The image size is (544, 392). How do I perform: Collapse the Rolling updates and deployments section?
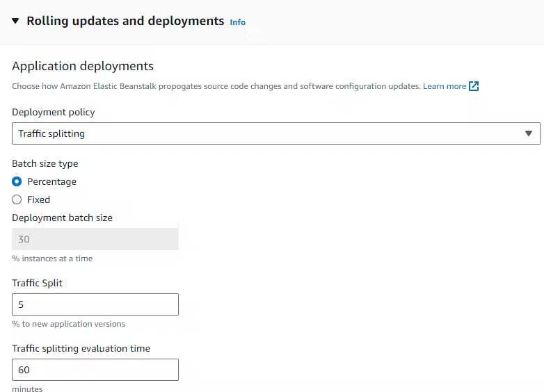tap(15, 21)
